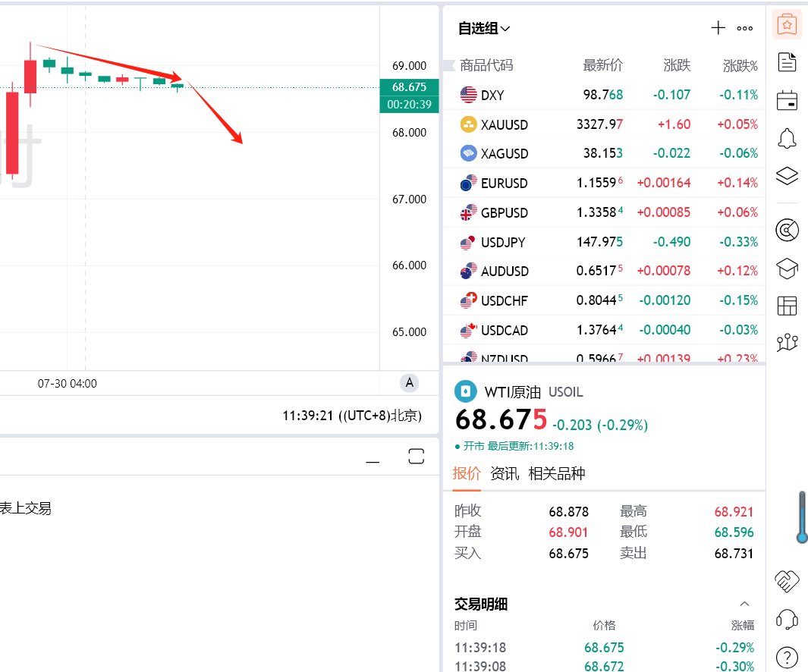Open the alerts bell panel
The width and height of the screenshot is (808, 672).
(x=787, y=138)
